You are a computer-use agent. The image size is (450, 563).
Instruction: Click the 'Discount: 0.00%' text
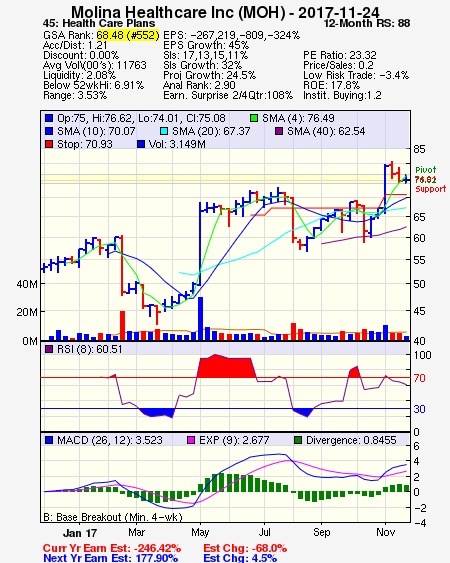tap(81, 55)
